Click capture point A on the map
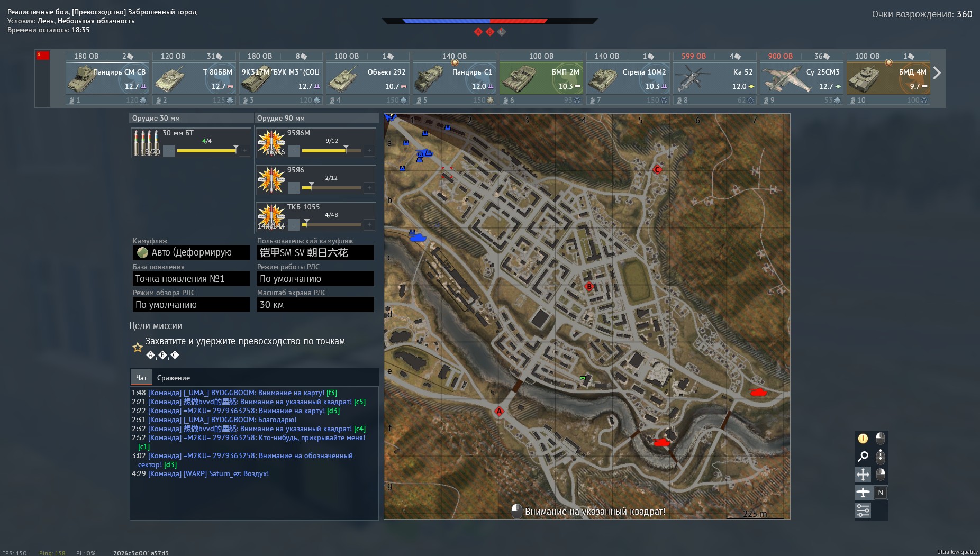The image size is (980, 556). (499, 411)
